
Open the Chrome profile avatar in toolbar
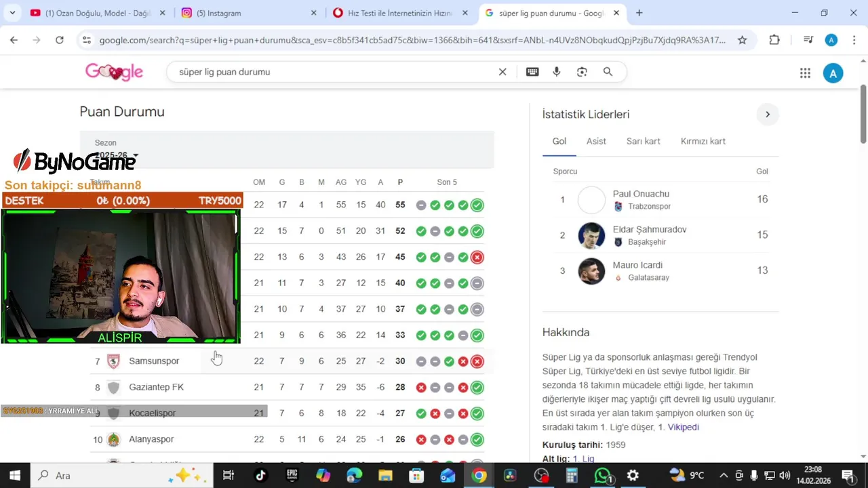831,40
